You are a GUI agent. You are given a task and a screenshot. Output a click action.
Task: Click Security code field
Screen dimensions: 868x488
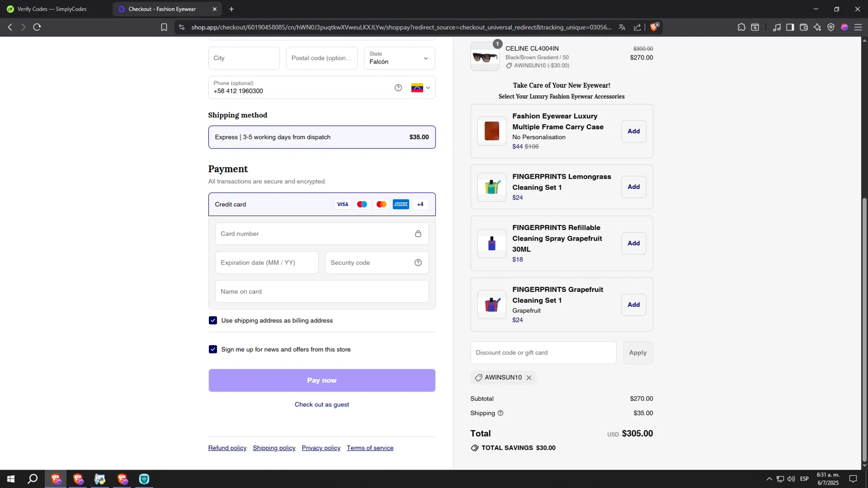click(x=377, y=263)
